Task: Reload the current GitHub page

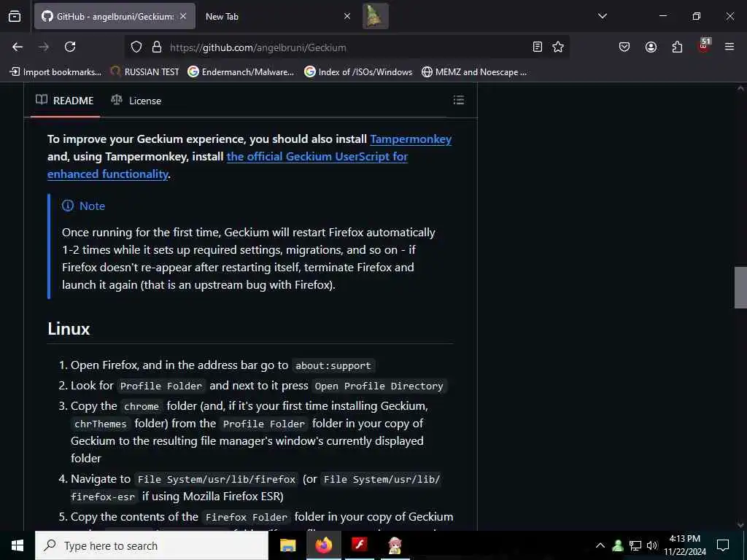Action: (x=70, y=47)
